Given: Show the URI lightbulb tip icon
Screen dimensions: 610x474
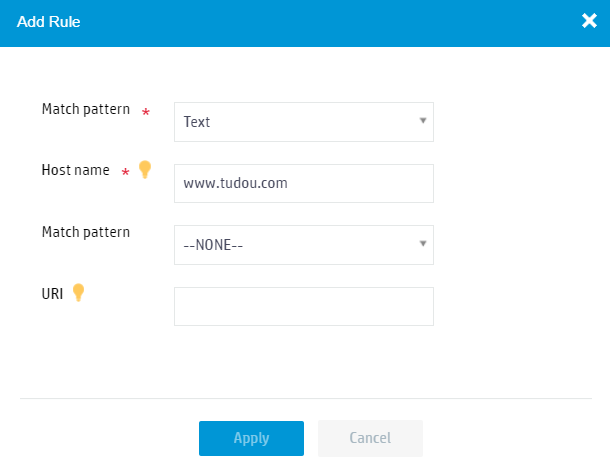Looking at the screenshot, I should point(78,292).
